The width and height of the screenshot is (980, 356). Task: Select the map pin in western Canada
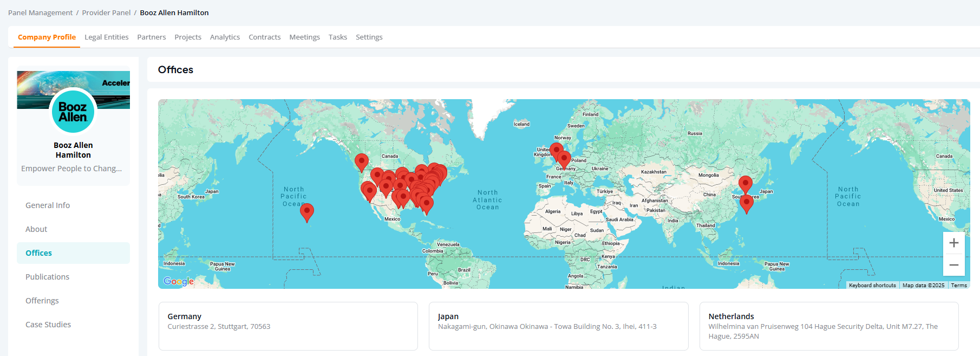pos(362,163)
